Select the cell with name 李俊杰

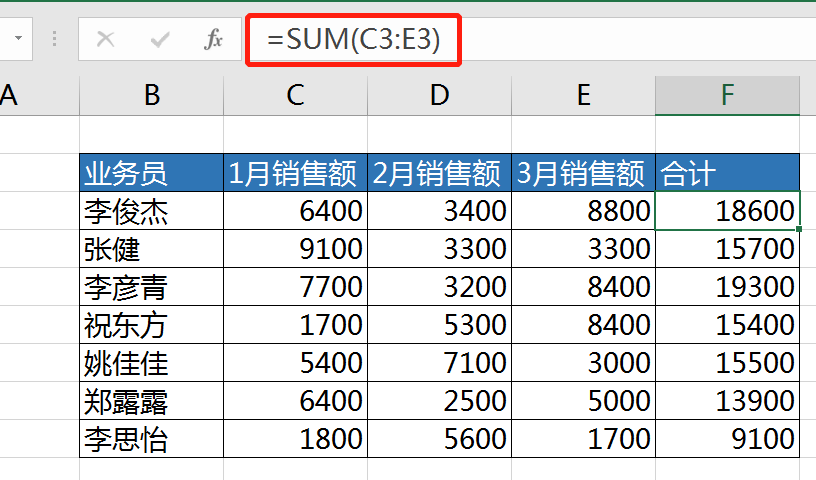pyautogui.click(x=151, y=210)
